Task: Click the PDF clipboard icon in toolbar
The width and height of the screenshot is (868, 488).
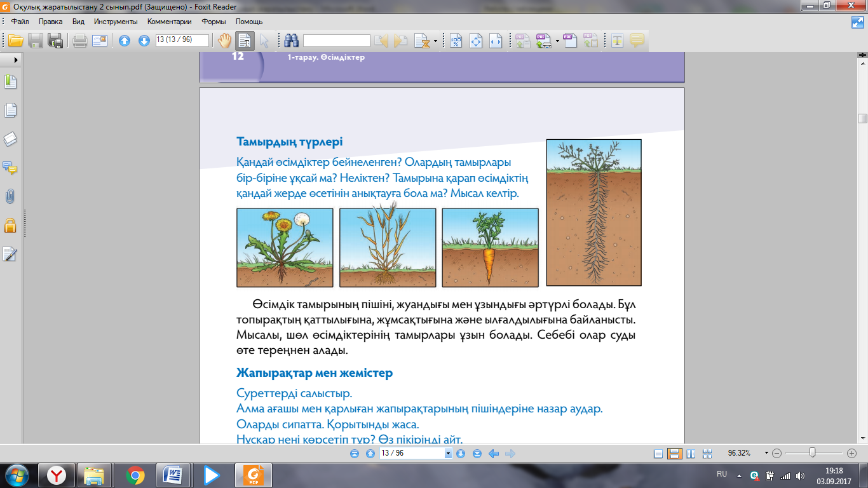Action: pyautogui.click(x=591, y=41)
